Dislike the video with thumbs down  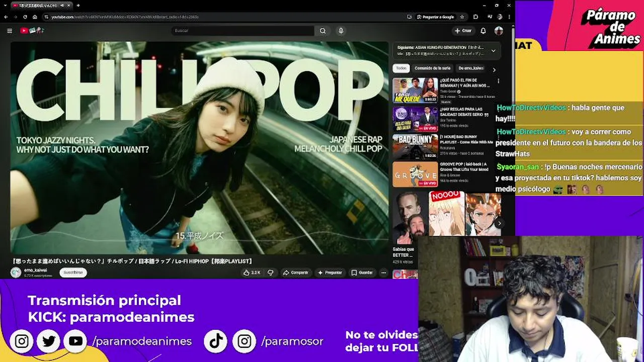point(271,273)
